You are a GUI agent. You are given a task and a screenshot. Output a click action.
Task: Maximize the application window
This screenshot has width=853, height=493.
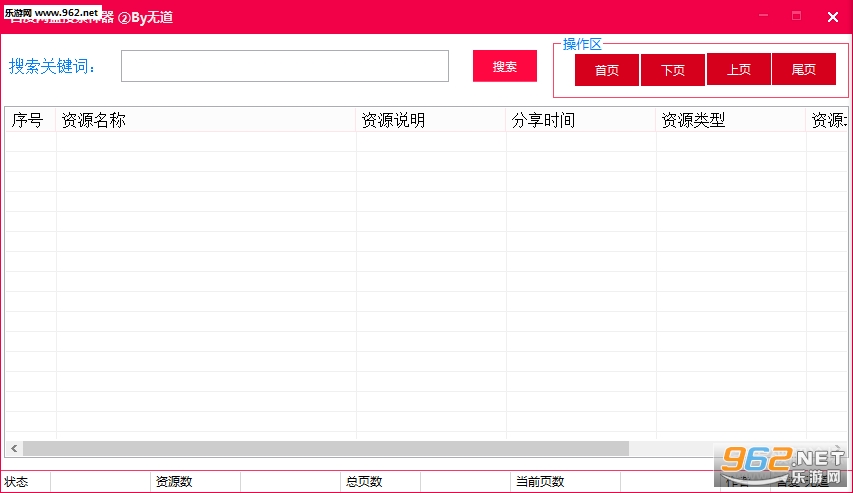click(x=797, y=16)
